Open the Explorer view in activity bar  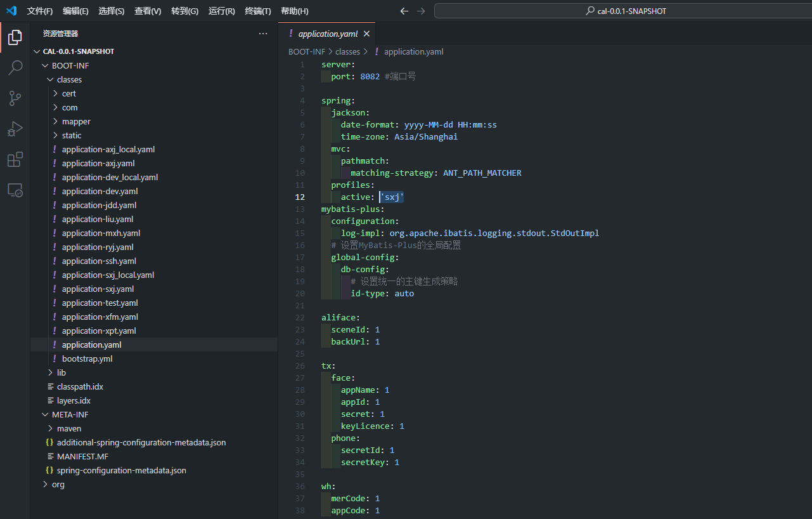click(15, 38)
